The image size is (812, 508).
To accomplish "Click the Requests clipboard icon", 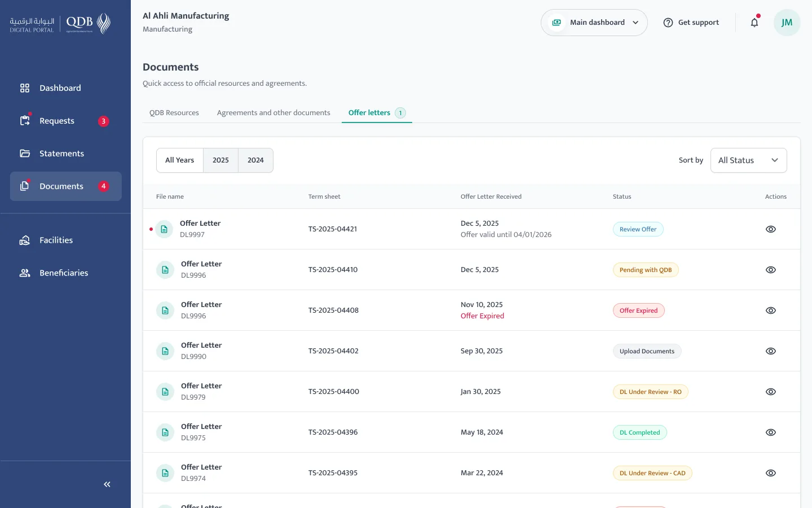I will [25, 121].
